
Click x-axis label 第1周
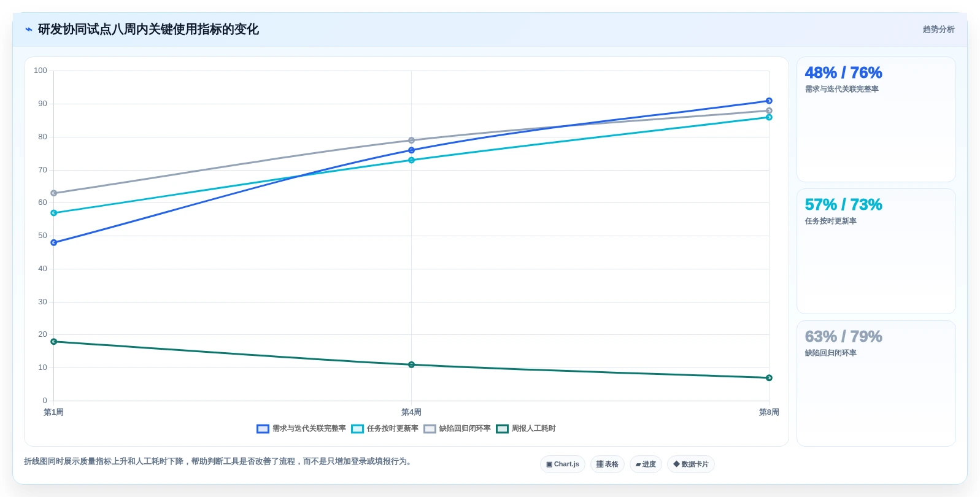[x=53, y=412]
